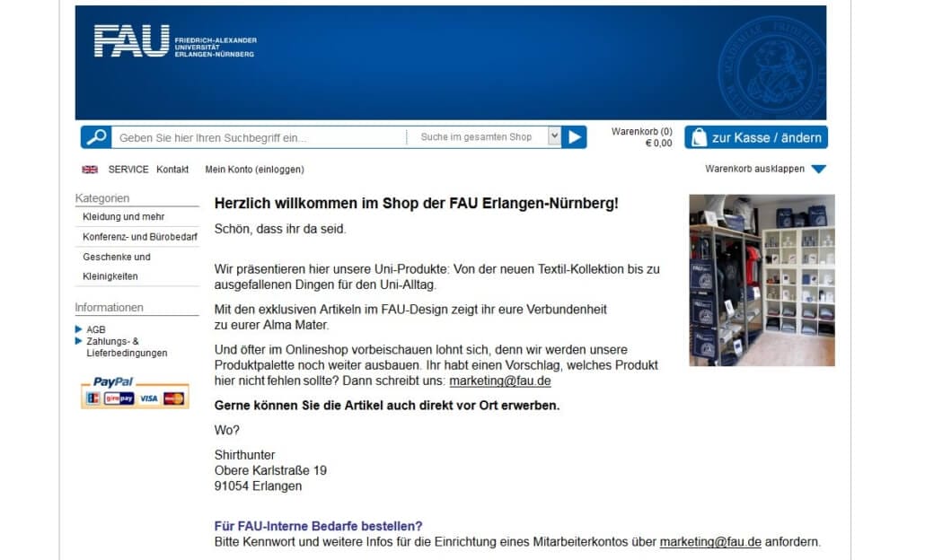This screenshot has width=925, height=560.
Task: Open Konferenz- und Bürobedarf category
Action: pos(140,237)
